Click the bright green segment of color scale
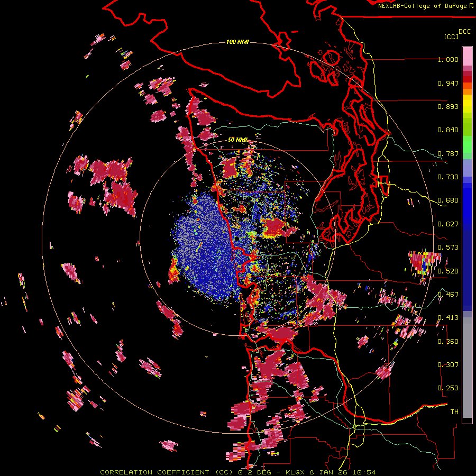Image resolution: width=476 pixels, height=476 pixels. tap(467, 144)
